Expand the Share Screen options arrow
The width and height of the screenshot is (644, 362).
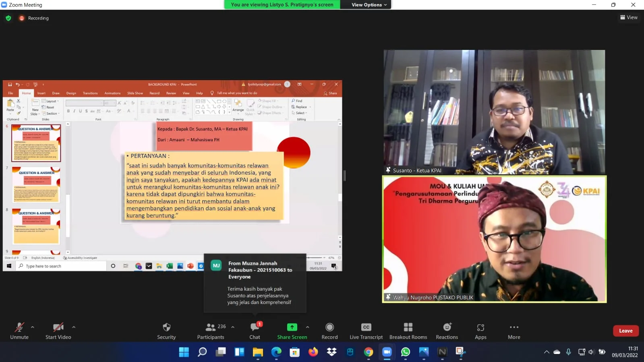click(x=308, y=327)
